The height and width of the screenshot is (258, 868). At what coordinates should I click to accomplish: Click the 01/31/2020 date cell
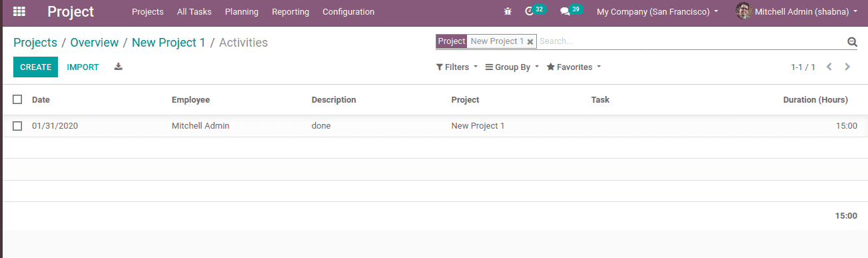point(55,126)
